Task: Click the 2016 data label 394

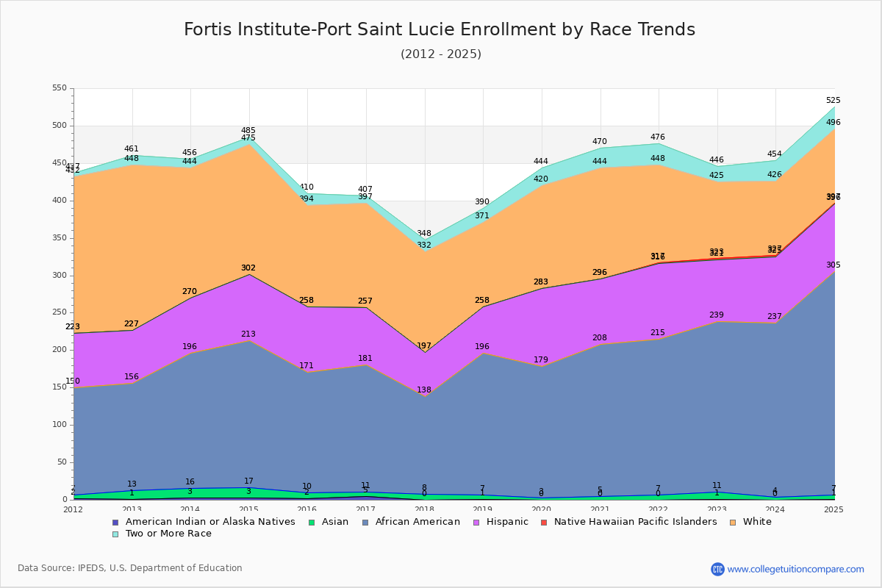Action: [x=306, y=198]
